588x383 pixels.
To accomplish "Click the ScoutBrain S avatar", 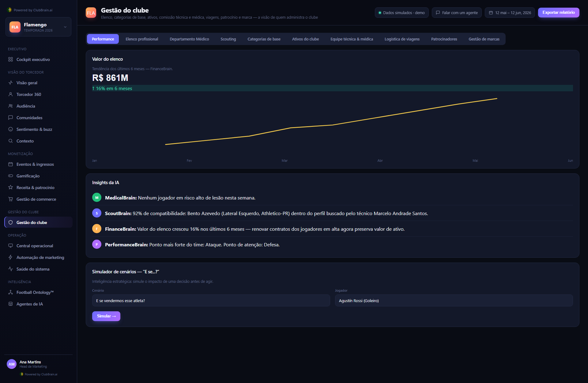I will [x=97, y=213].
